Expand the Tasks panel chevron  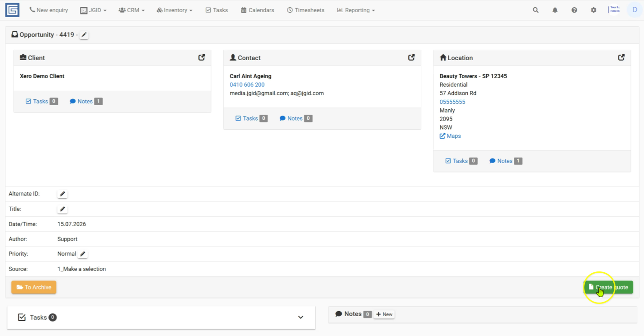coord(301,317)
